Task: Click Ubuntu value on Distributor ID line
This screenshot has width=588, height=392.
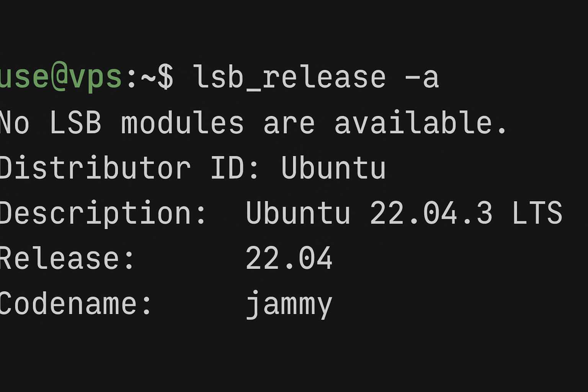Action: tap(333, 168)
